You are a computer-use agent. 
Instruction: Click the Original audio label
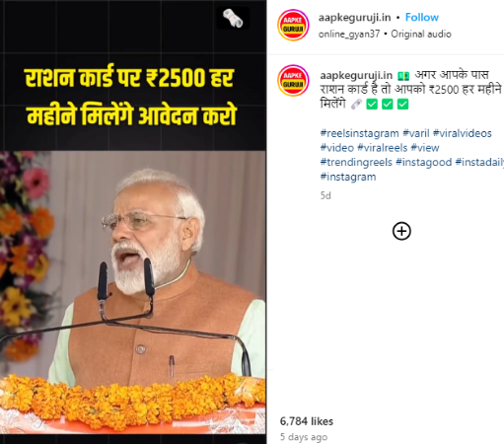tap(421, 34)
